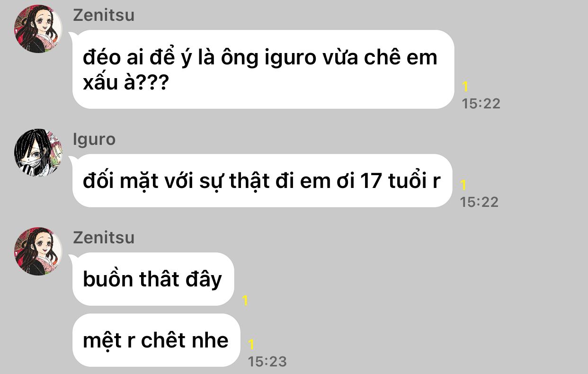Tap Zenitsu's avatar beside the "buồn thật đây" message

[38, 251]
